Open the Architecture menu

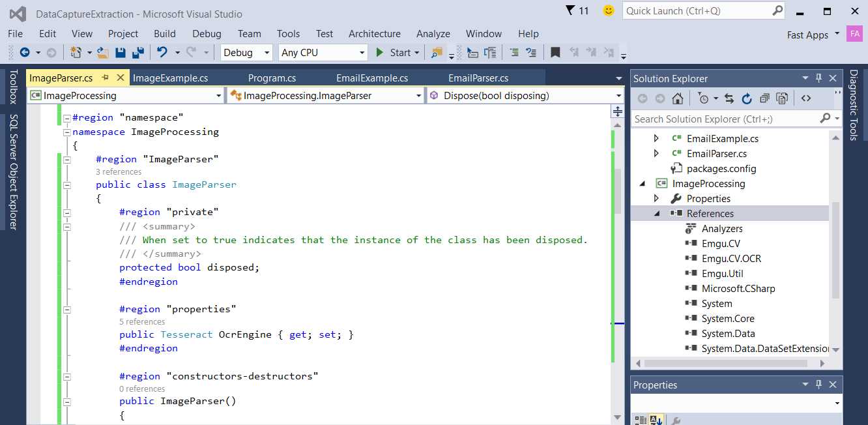coord(375,33)
